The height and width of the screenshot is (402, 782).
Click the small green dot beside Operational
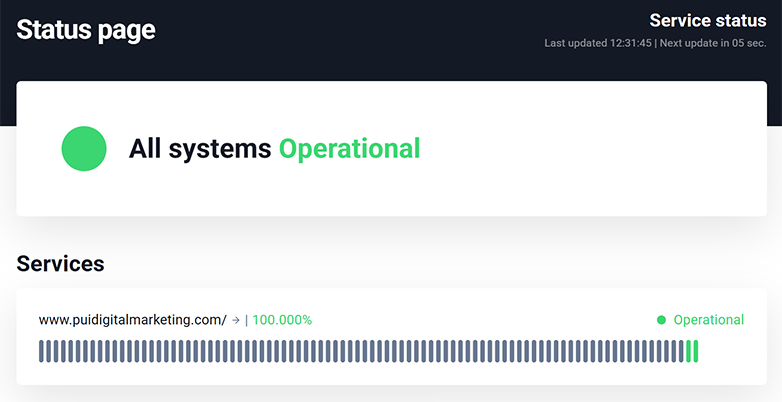[661, 320]
